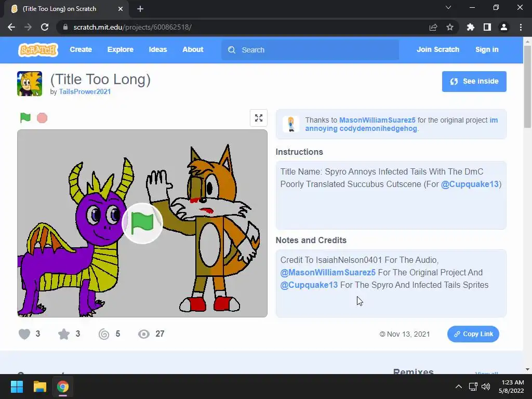Click the volume speaker icon
Image resolution: width=532 pixels, height=399 pixels.
coord(486,387)
